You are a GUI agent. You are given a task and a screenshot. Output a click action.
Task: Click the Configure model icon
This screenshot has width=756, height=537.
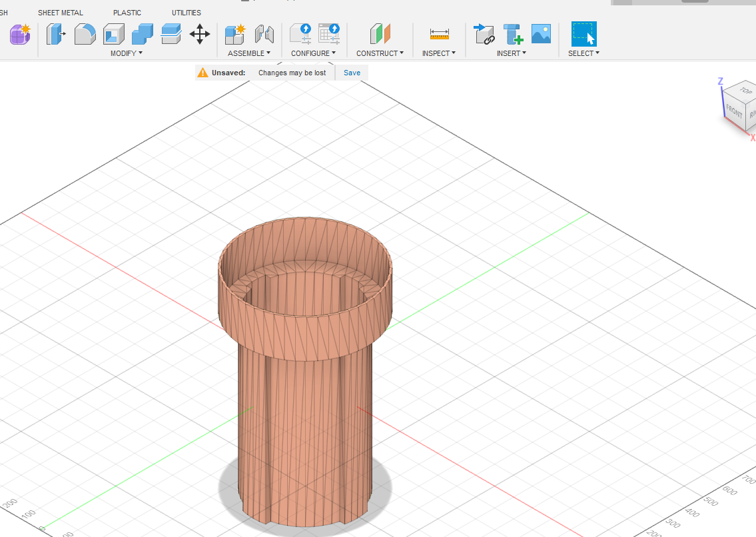click(x=300, y=34)
